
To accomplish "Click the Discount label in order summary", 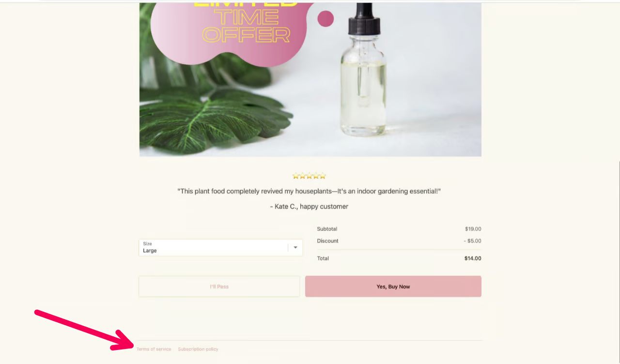I will (328, 241).
